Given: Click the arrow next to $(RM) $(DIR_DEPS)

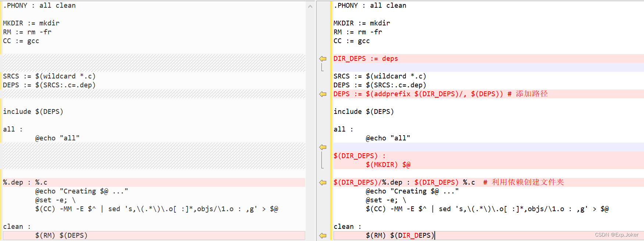Looking at the screenshot, I should point(323,235).
